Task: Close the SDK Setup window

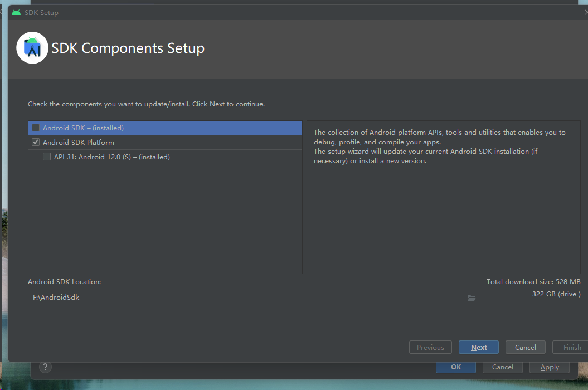Action: click(x=585, y=12)
